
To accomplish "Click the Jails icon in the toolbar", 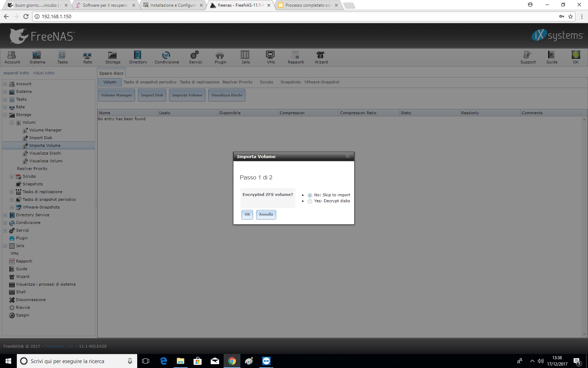I will 245,57.
